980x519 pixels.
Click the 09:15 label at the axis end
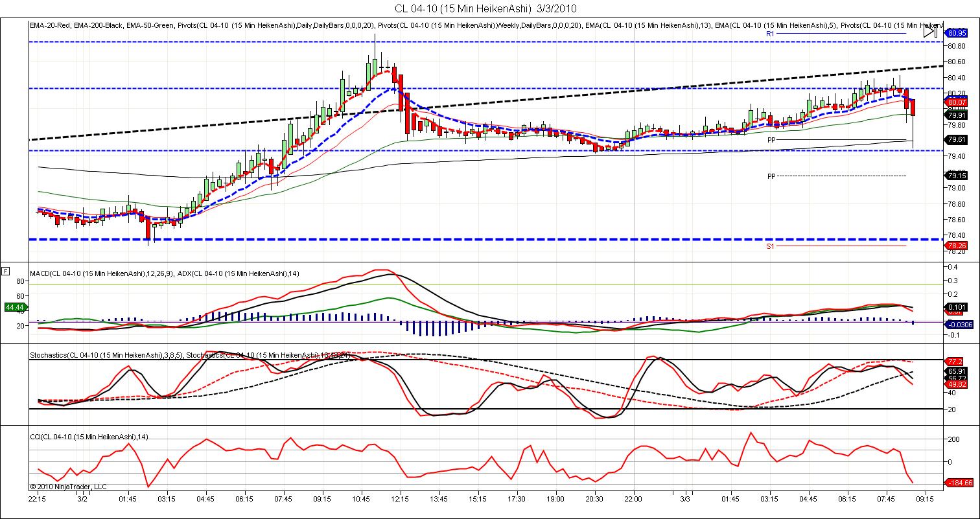click(x=925, y=500)
